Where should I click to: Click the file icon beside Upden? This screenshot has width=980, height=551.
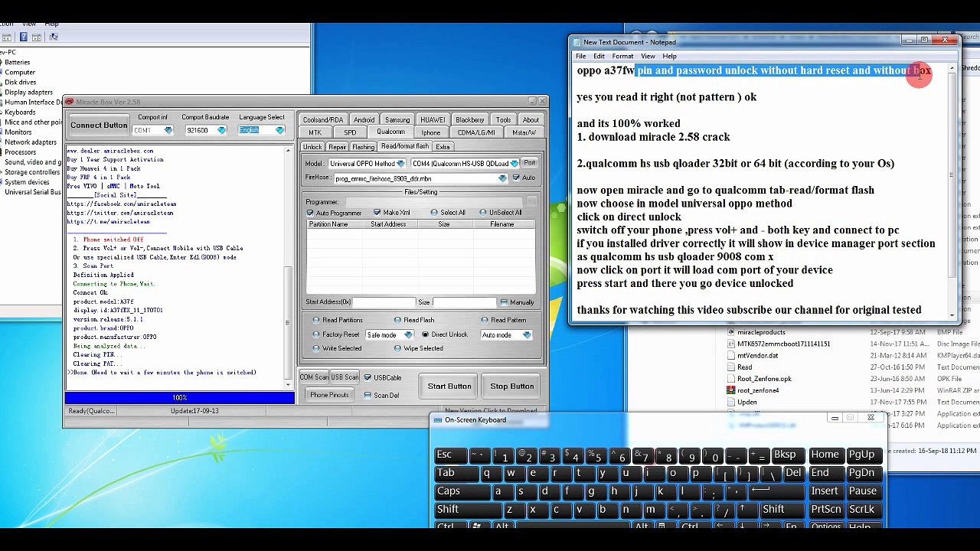tap(731, 402)
